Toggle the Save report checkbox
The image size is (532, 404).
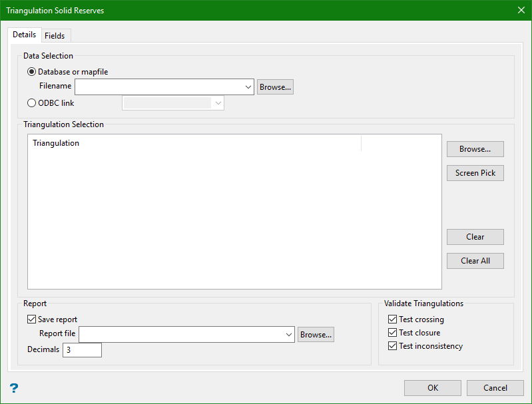click(x=32, y=319)
